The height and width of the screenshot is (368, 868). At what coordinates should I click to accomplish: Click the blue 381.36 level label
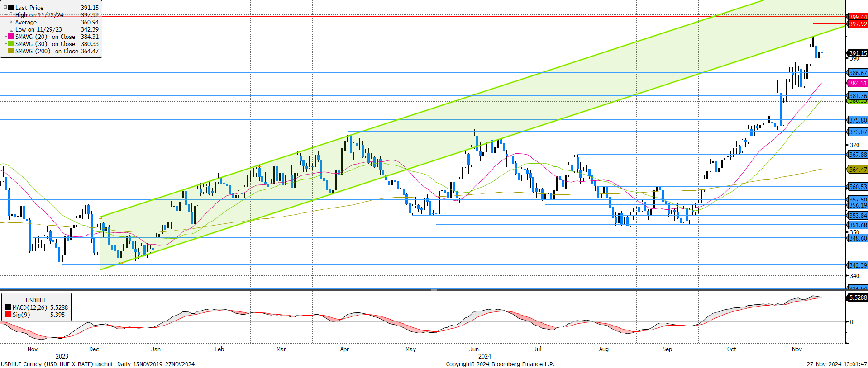(x=857, y=96)
